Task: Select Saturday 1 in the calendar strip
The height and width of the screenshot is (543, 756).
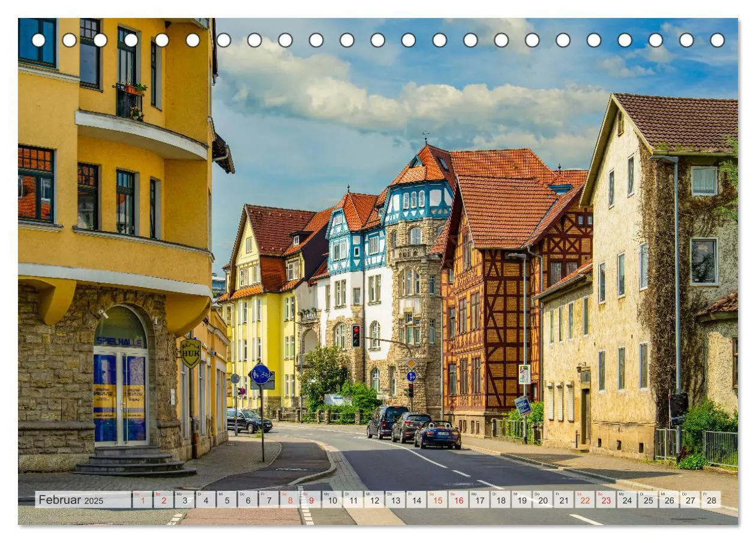Action: coord(142,499)
